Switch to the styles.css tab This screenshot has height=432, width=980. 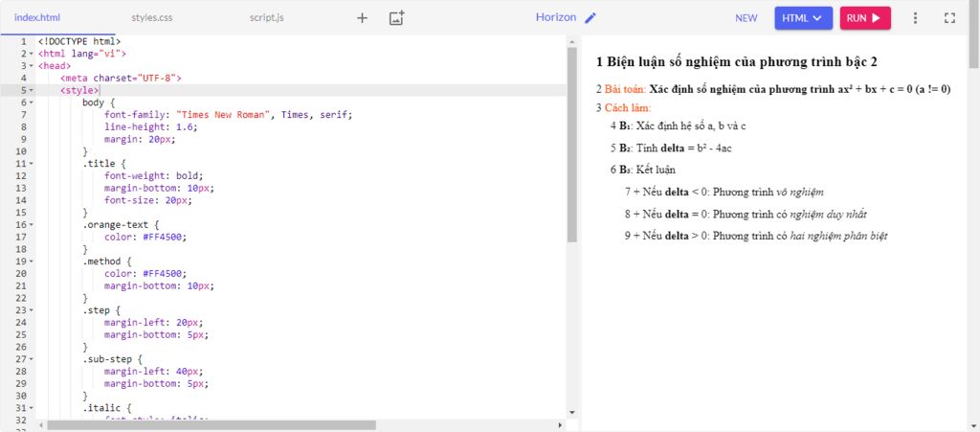(x=152, y=17)
